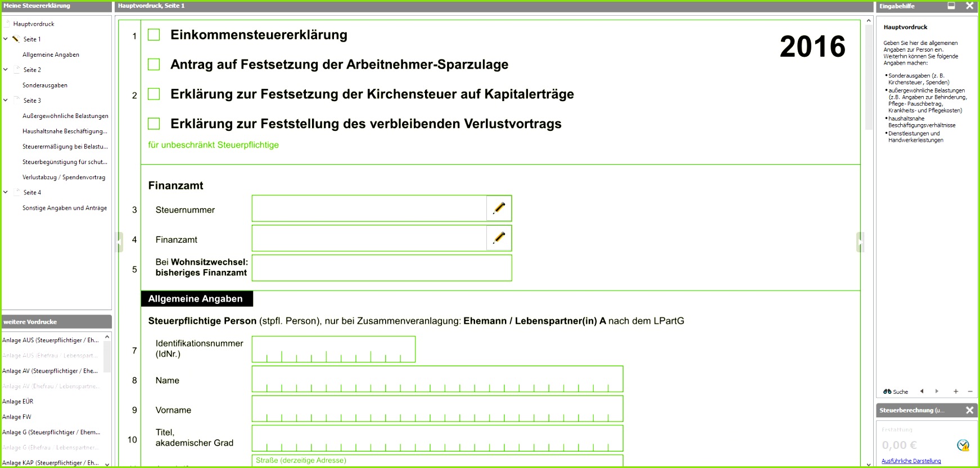Click into the Finanzamt input field
The height and width of the screenshot is (468, 980).
369,238
